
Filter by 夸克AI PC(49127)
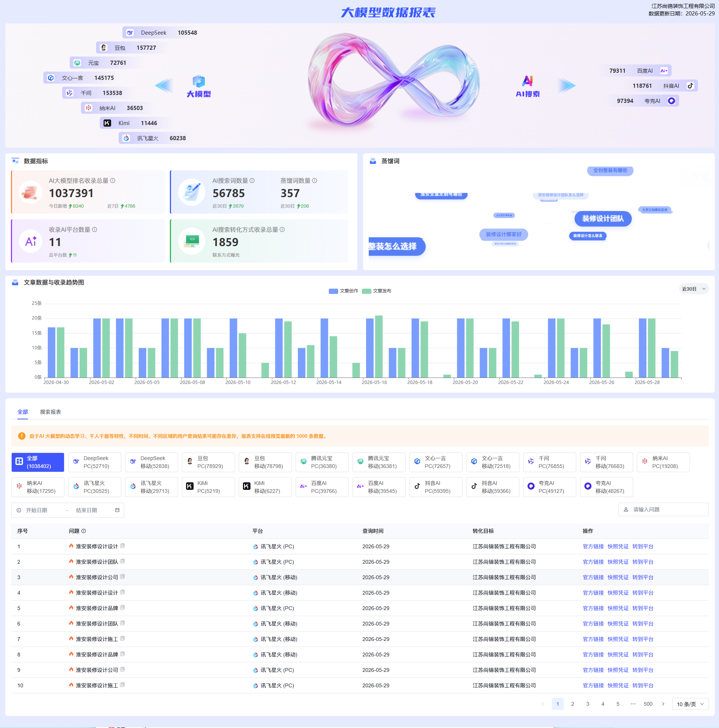coord(550,487)
